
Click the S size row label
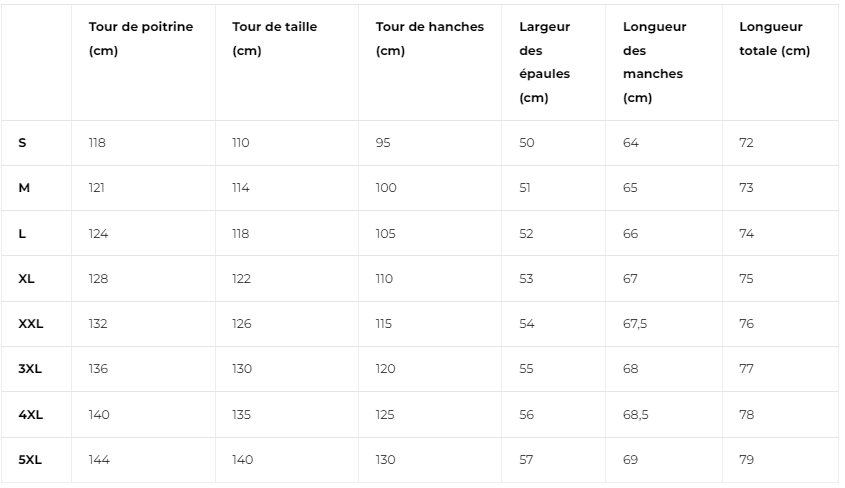click(22, 143)
